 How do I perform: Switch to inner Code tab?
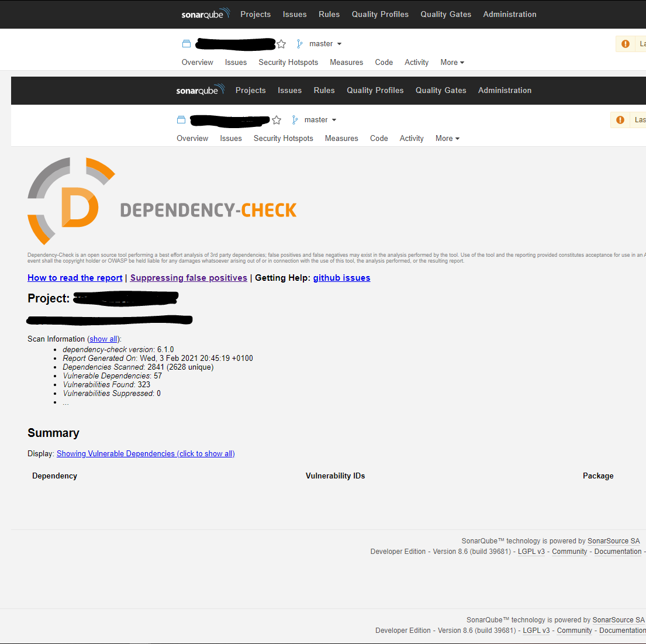coord(379,138)
